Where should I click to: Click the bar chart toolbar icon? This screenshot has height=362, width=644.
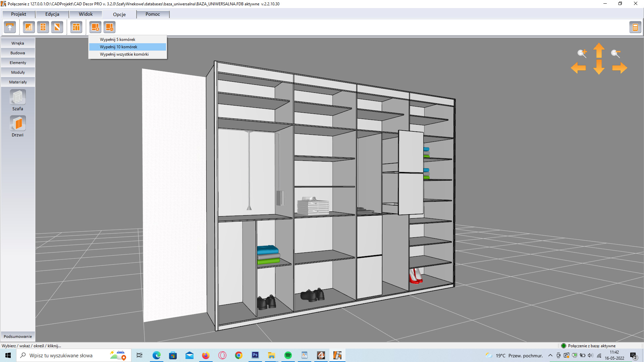click(29, 27)
